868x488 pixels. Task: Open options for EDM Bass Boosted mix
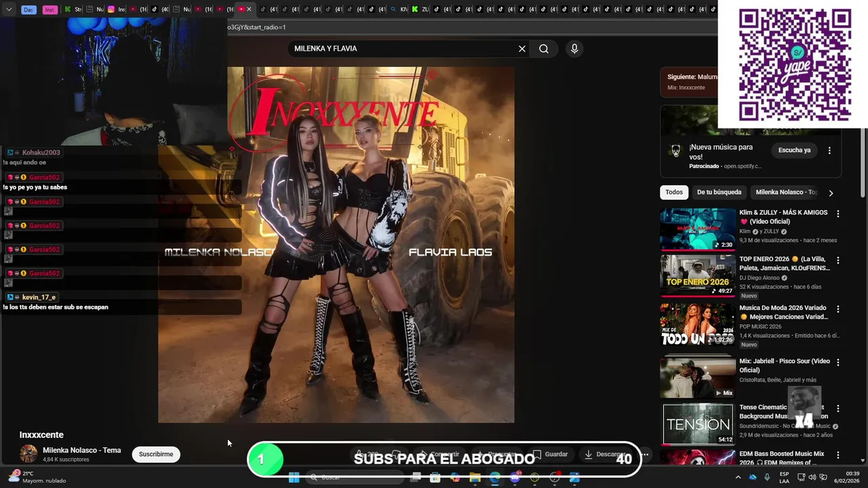pos(837,455)
